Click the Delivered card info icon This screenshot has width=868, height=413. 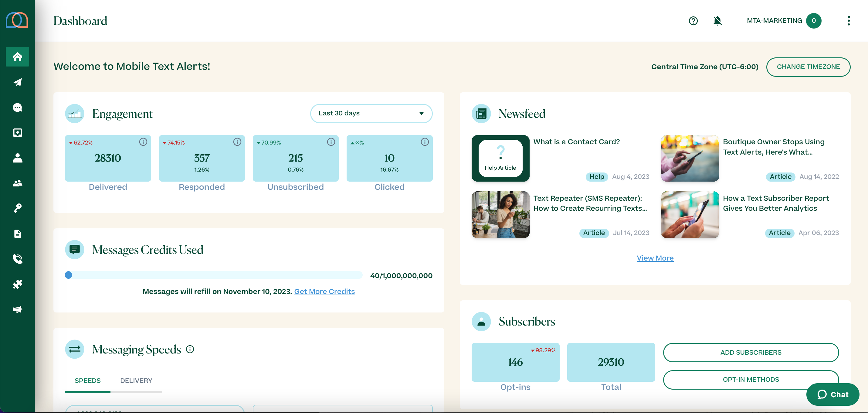pyautogui.click(x=143, y=142)
